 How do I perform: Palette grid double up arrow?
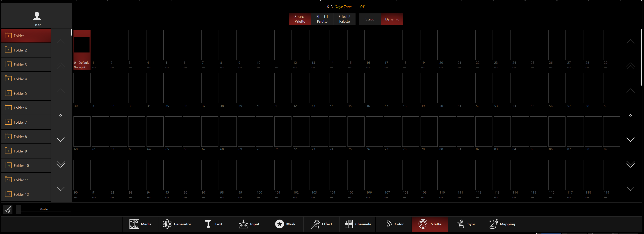pos(631,66)
